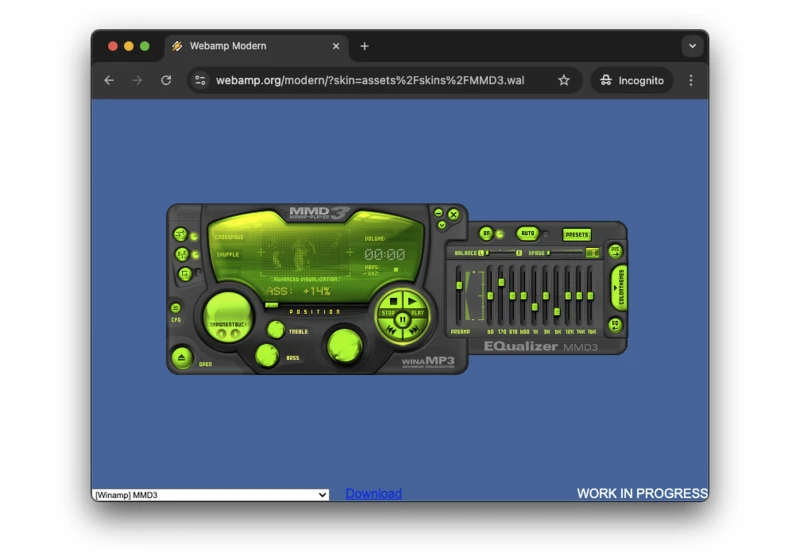Click the 310 Hz equalizer band slider
The height and width of the screenshot is (560, 800).
tap(513, 295)
